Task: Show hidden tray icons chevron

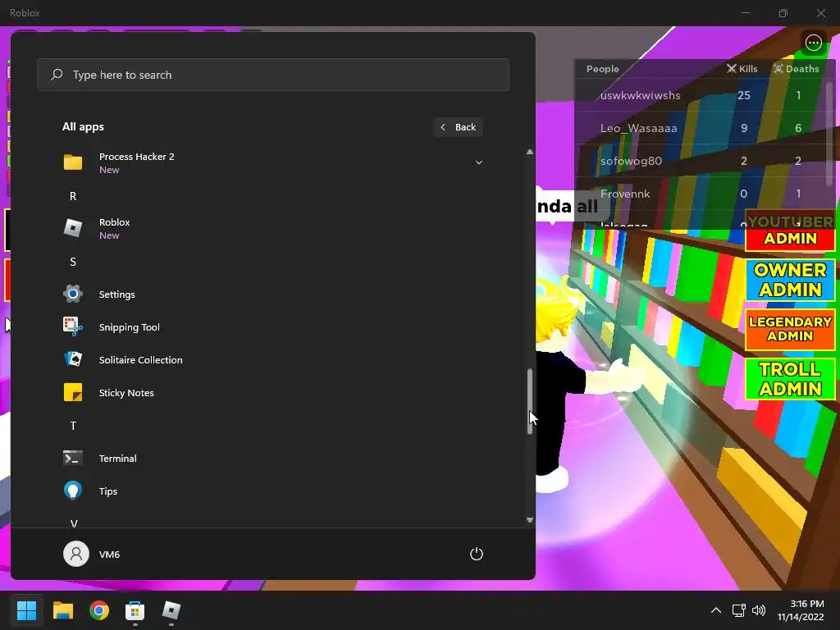Action: click(x=715, y=610)
